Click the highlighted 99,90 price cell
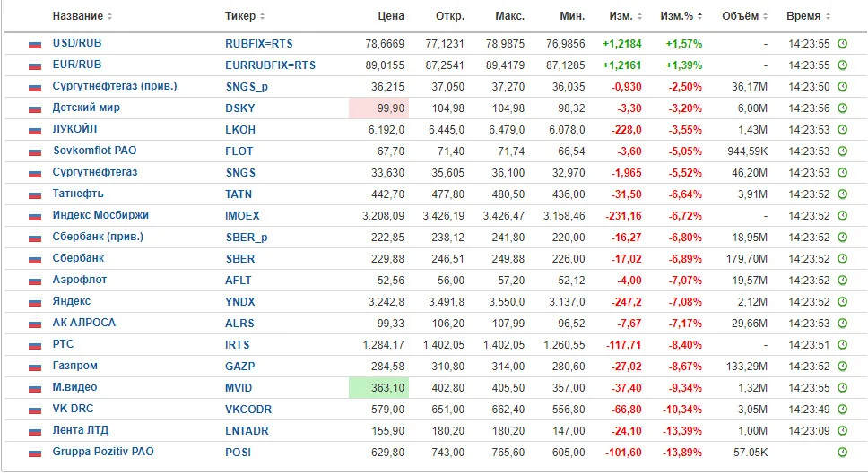The image size is (868, 475). pos(378,108)
